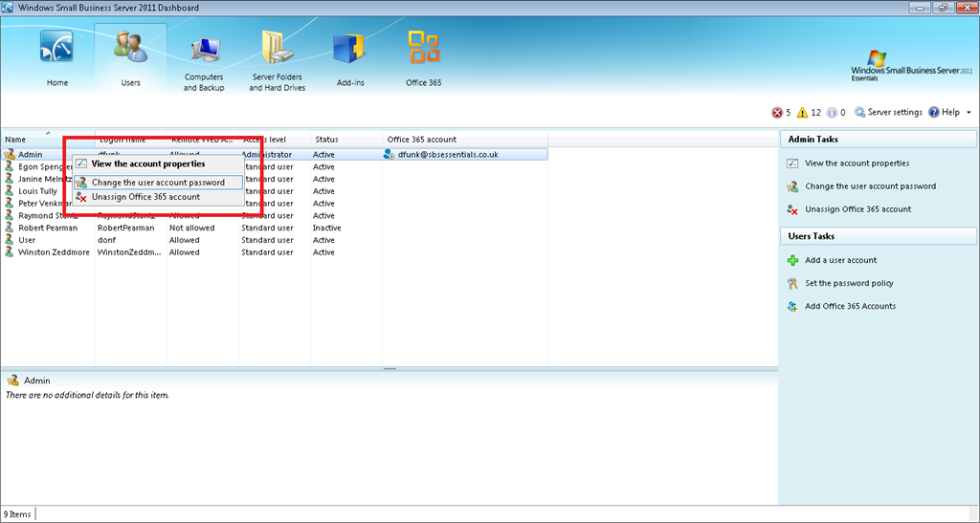Click 'Set the password policy' task link
Image resolution: width=980 pixels, height=523 pixels.
click(849, 283)
